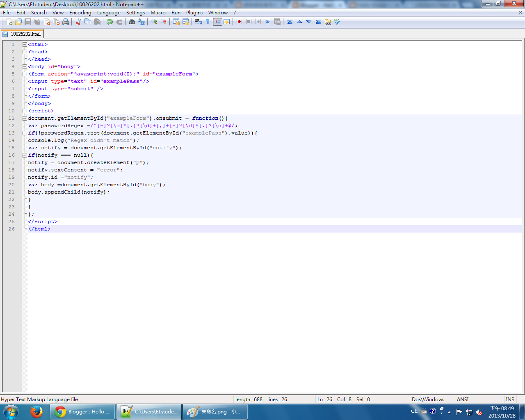525x420 pixels.
Task: Cut selection with the scissors icon
Action: pyautogui.click(x=78, y=22)
